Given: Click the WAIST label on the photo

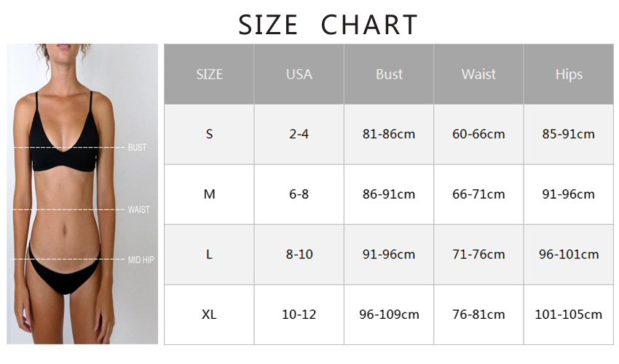Looking at the screenshot, I should coord(138,210).
